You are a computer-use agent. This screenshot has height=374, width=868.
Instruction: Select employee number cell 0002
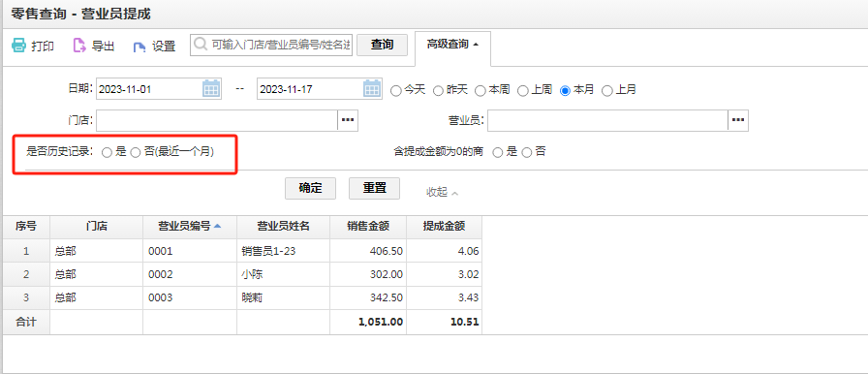[x=190, y=274]
